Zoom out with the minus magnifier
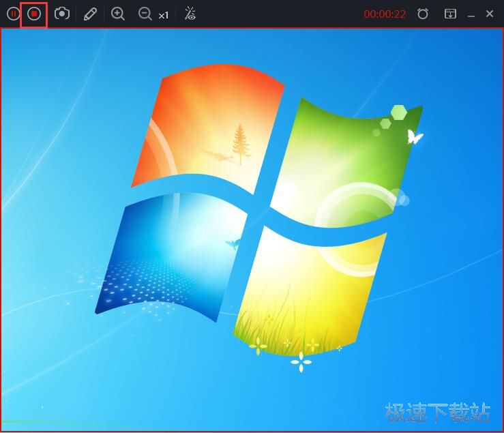Viewport: 504px width, 433px height. tap(145, 14)
